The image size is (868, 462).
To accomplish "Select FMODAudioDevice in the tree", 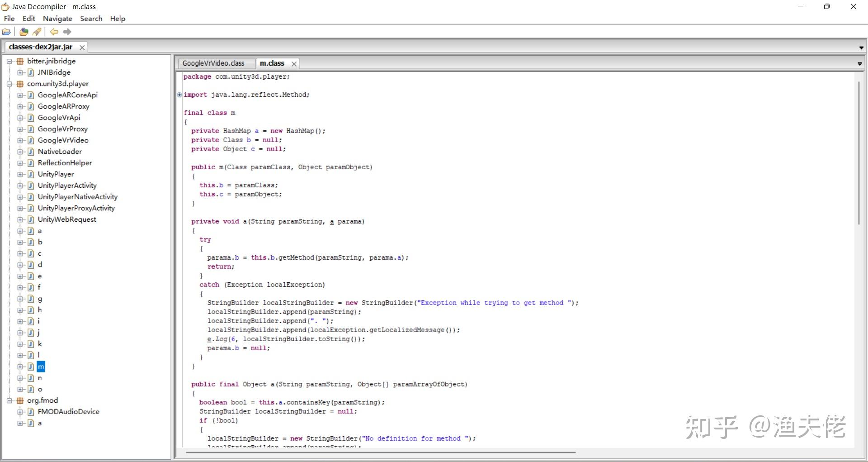I will 68,412.
